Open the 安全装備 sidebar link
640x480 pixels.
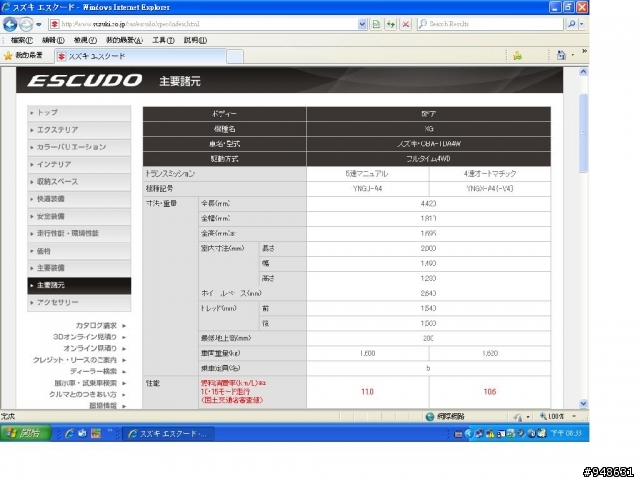[79, 216]
